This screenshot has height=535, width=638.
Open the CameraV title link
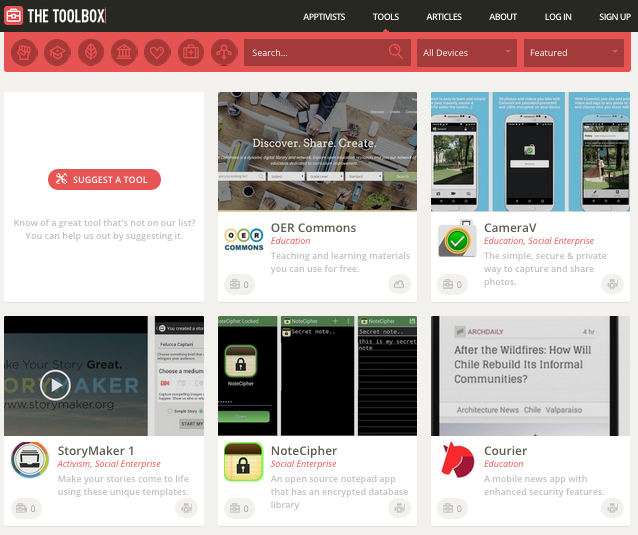pos(510,228)
